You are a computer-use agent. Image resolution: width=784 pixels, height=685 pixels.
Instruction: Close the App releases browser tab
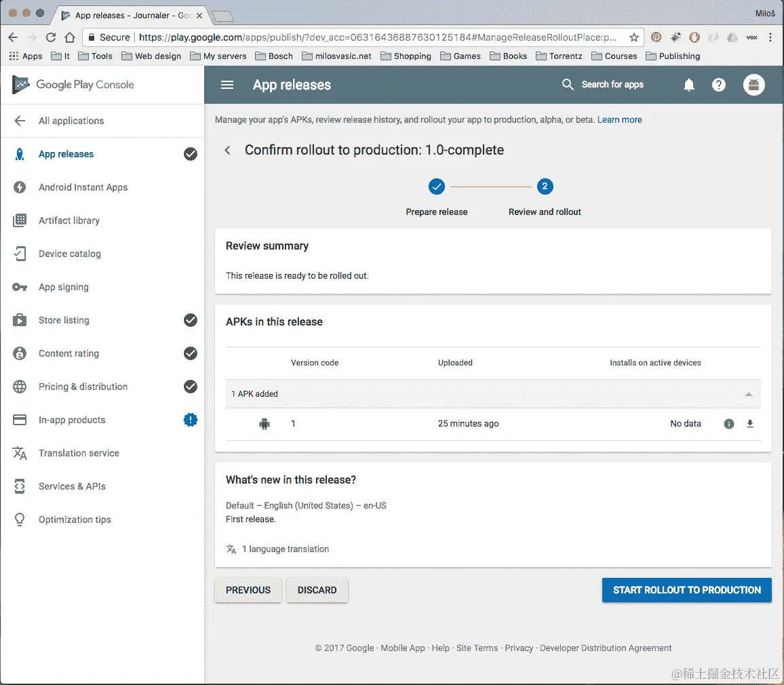point(199,16)
